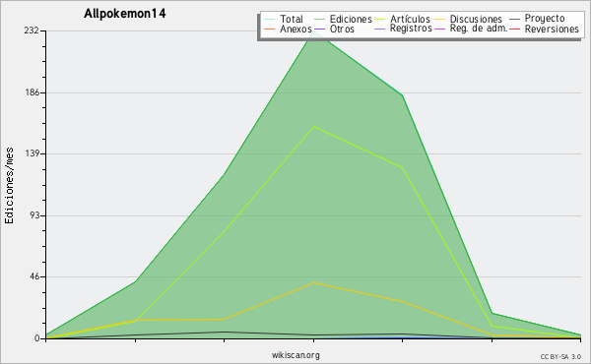The width and height of the screenshot is (591, 364).
Task: Click the wikiscan.org caption
Action: pyautogui.click(x=295, y=355)
